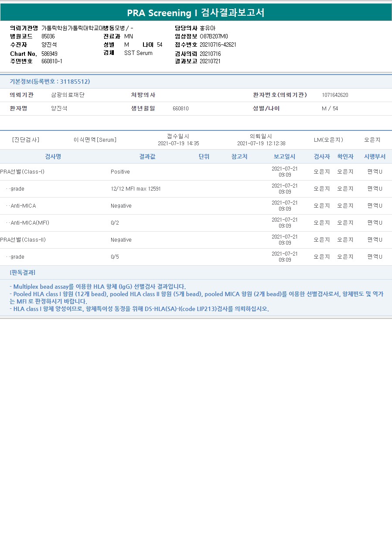Click the Positive result for Class-I

120,172
